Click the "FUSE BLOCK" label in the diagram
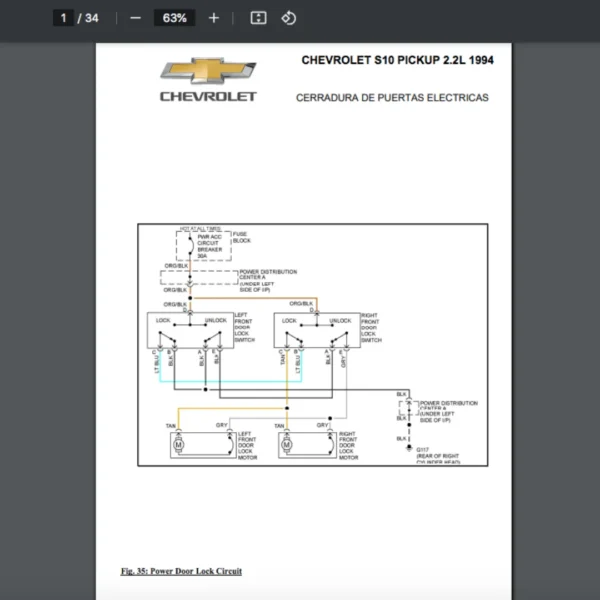 [x=242, y=237]
